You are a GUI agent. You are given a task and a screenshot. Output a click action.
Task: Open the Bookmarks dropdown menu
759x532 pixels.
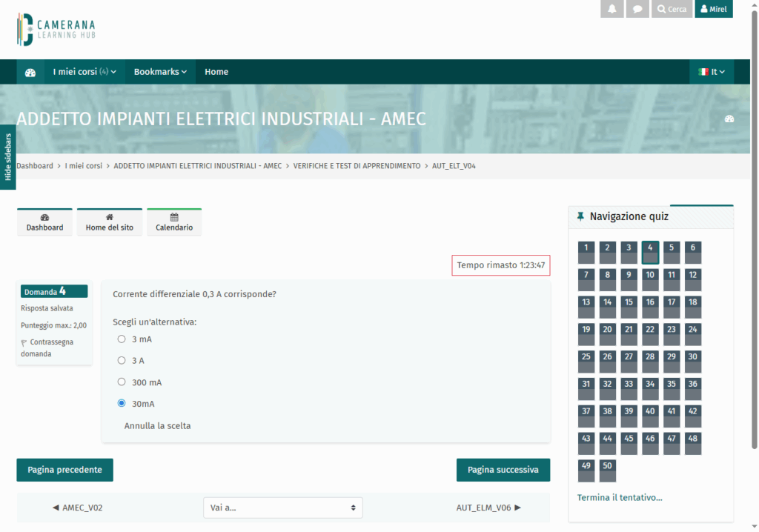160,72
